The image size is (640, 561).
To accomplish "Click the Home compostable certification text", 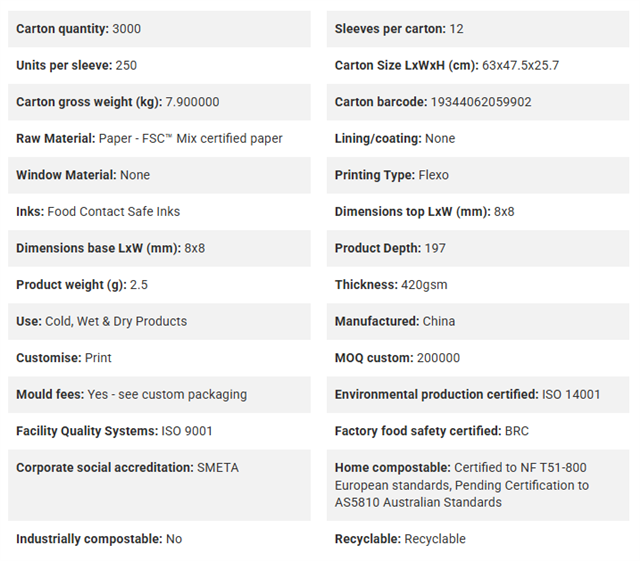I will (462, 485).
